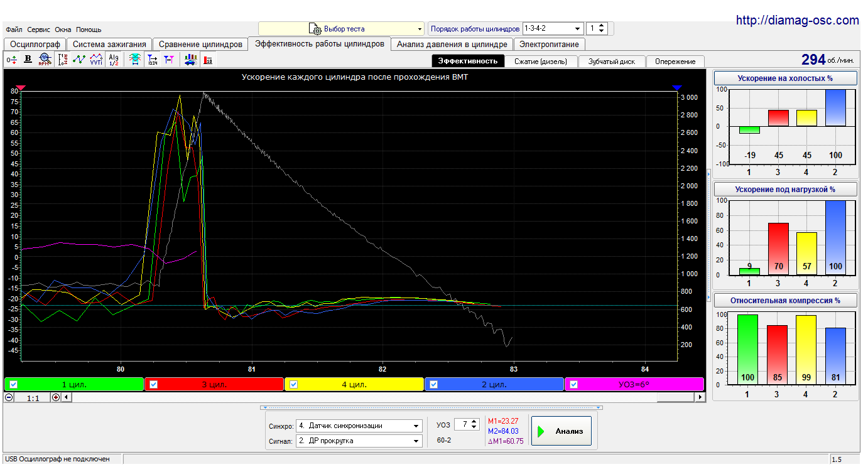This screenshot has height=467, width=868.
Task: Toggle checkbox for 1 цил. trace
Action: pos(13,385)
